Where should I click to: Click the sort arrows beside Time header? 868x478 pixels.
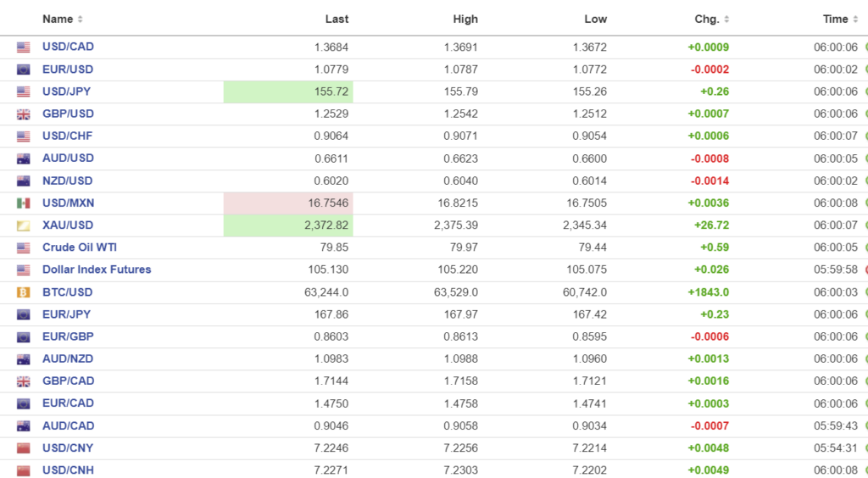point(855,19)
